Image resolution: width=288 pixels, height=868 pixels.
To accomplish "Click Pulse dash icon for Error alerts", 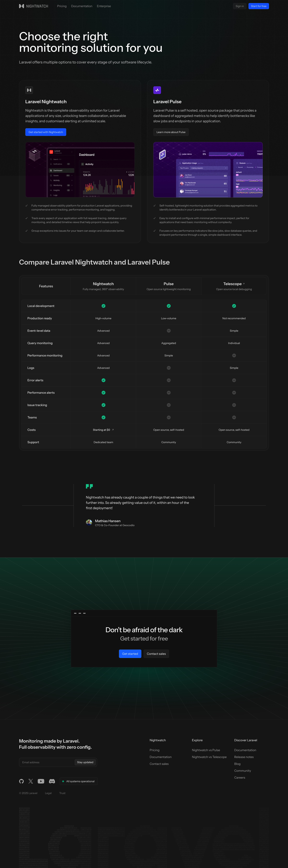I will (x=169, y=380).
